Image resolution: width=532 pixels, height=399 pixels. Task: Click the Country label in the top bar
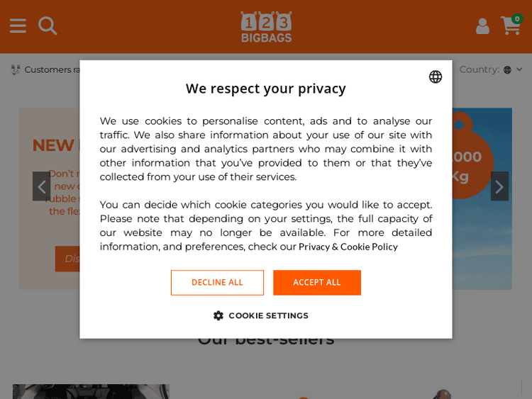pyautogui.click(x=479, y=69)
